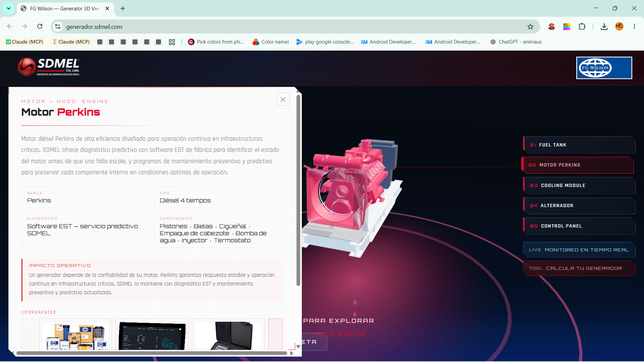Go forward in browser history
The height and width of the screenshot is (362, 644).
(x=24, y=26)
